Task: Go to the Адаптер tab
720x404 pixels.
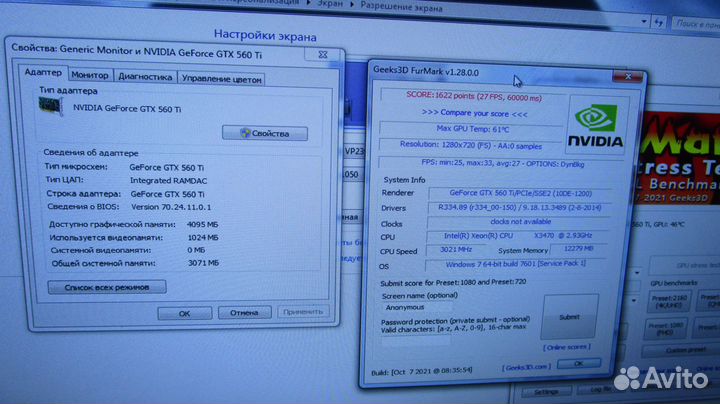Action: pyautogui.click(x=43, y=73)
